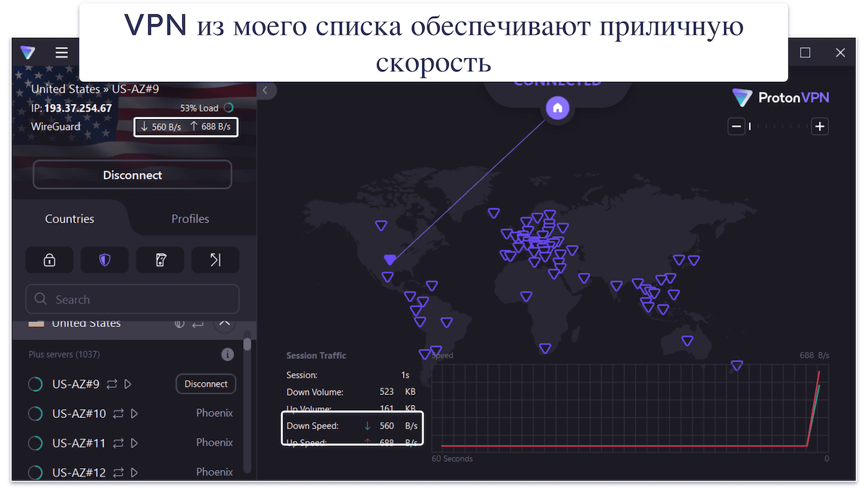Toggle the Secure Core lock setting

pyautogui.click(x=50, y=260)
